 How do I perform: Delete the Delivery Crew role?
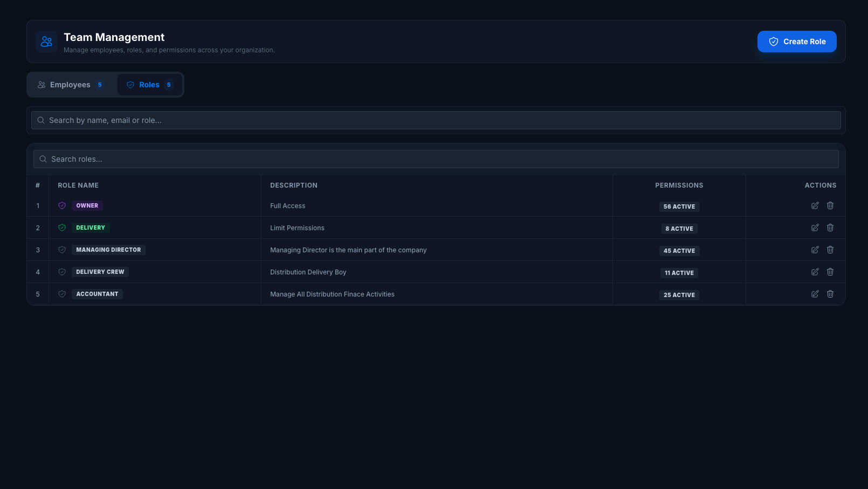tap(830, 272)
